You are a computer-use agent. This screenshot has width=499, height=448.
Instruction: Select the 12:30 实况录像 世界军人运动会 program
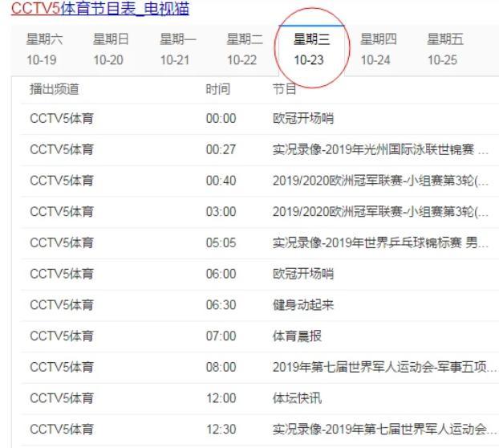click(x=384, y=430)
